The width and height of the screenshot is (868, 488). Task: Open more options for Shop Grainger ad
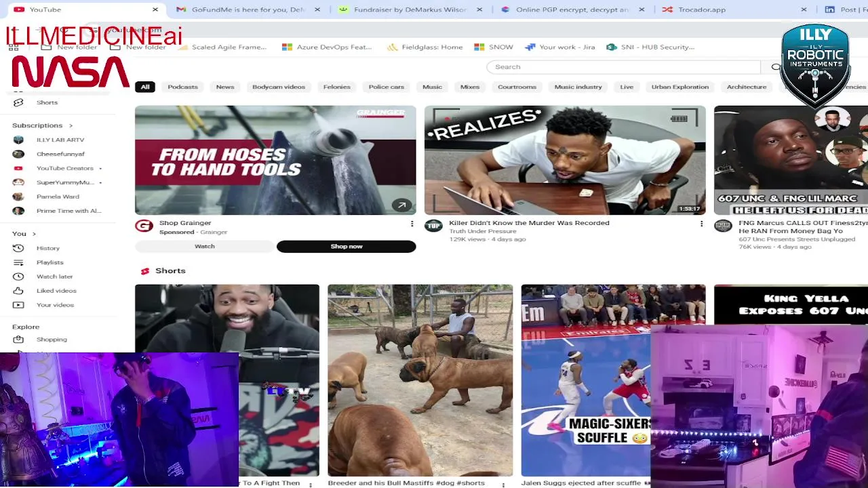tap(412, 224)
